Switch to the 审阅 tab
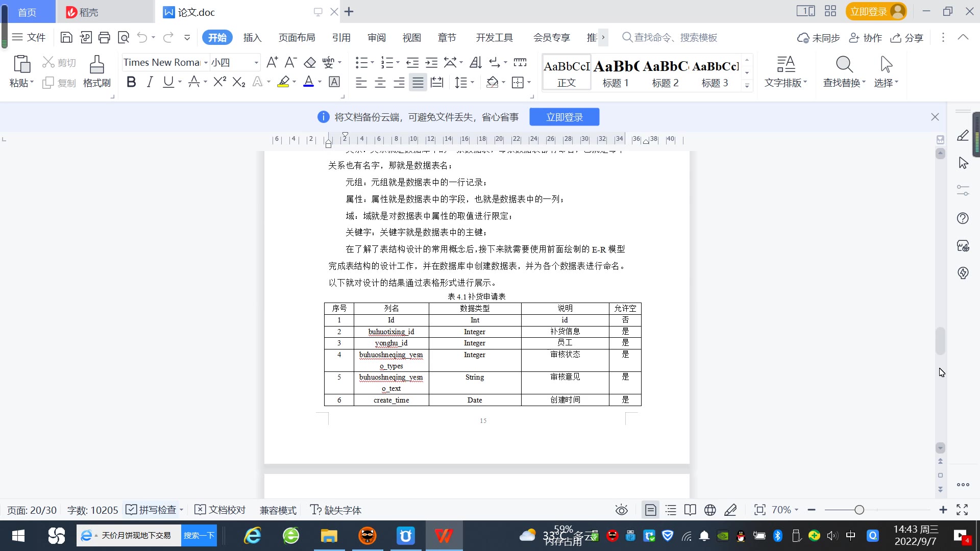The width and height of the screenshot is (980, 551). click(376, 37)
